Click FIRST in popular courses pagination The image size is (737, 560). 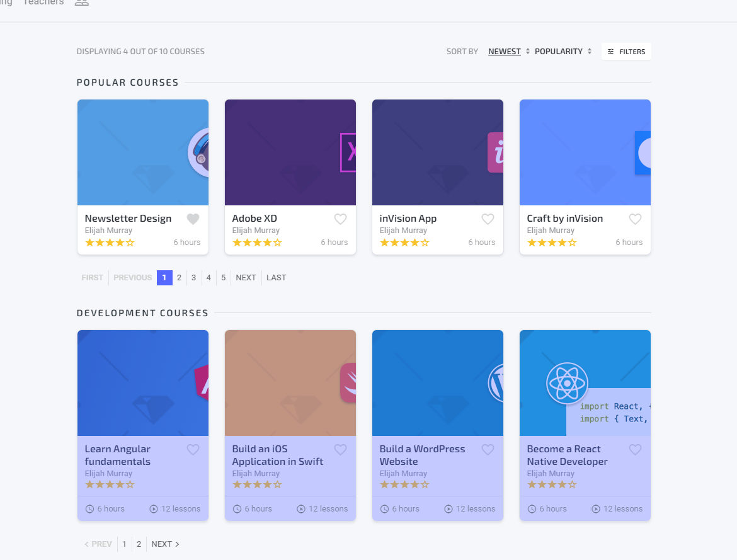(x=92, y=277)
